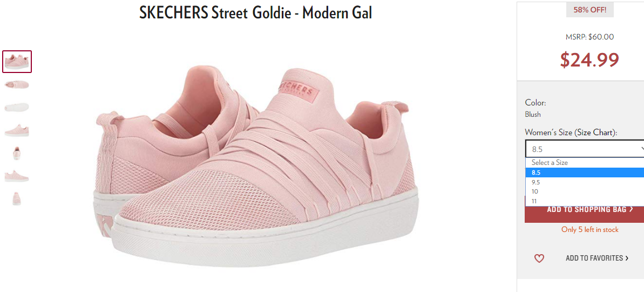Pick size 10 in size list
The height and width of the screenshot is (292, 644).
coord(585,191)
